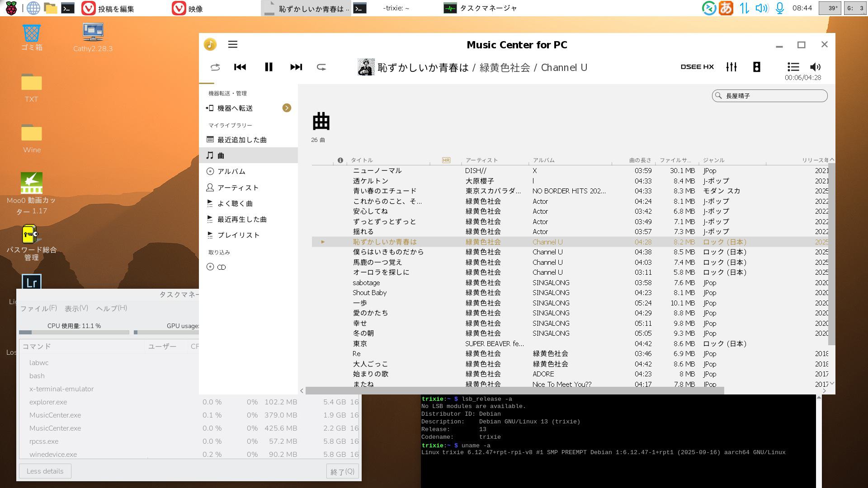Click the volume speaker icon in player
868x488 pixels.
point(815,67)
